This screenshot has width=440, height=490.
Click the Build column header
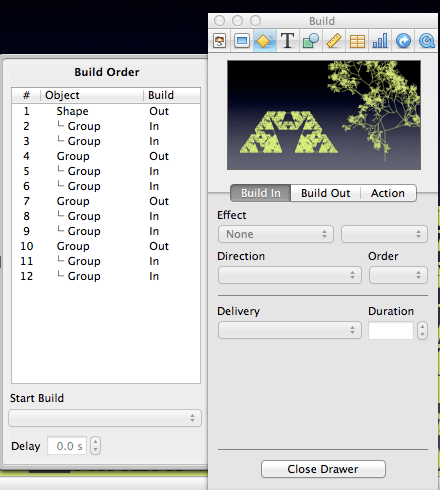(x=172, y=95)
